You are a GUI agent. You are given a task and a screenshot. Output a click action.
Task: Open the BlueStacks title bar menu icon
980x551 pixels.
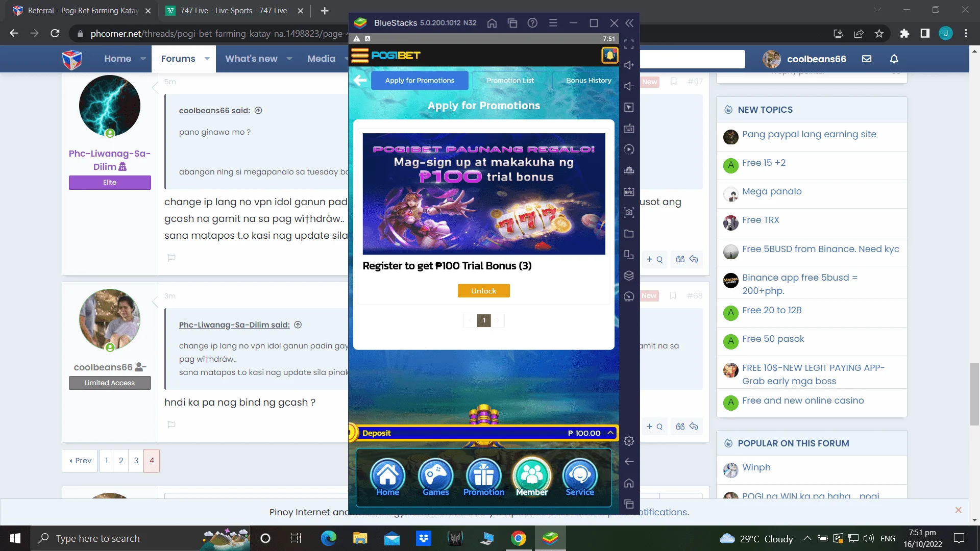(553, 23)
